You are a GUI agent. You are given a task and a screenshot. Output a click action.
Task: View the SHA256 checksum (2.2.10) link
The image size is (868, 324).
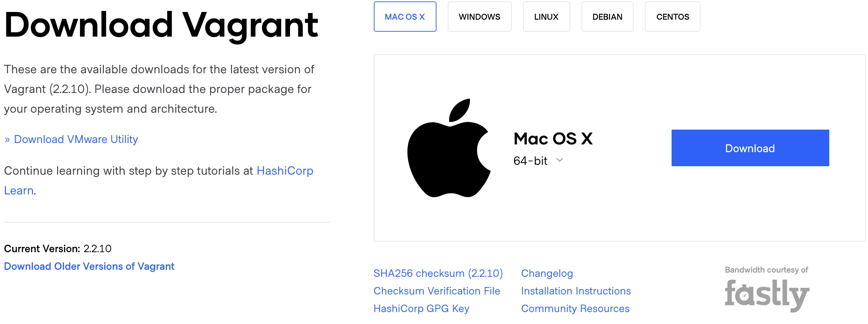pyautogui.click(x=438, y=273)
